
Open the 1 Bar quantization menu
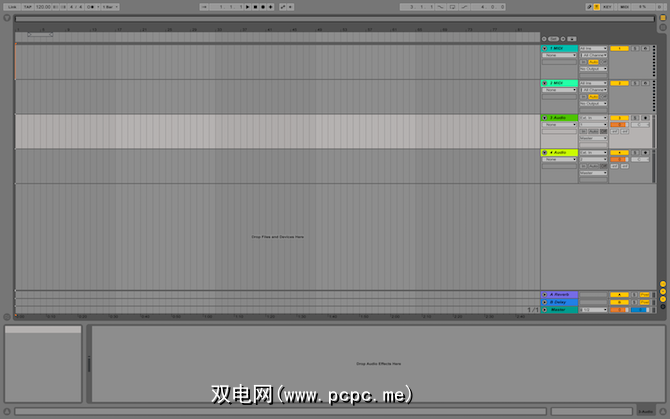[110, 7]
